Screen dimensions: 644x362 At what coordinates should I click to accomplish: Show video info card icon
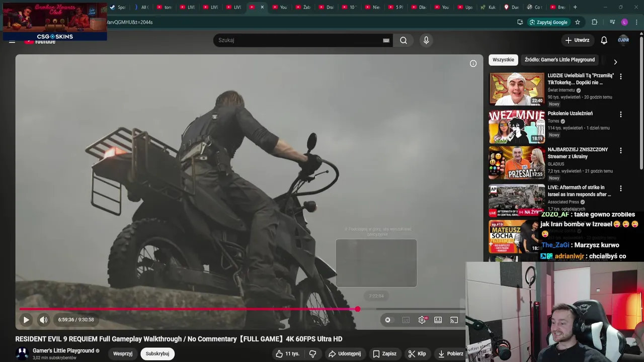tap(473, 63)
